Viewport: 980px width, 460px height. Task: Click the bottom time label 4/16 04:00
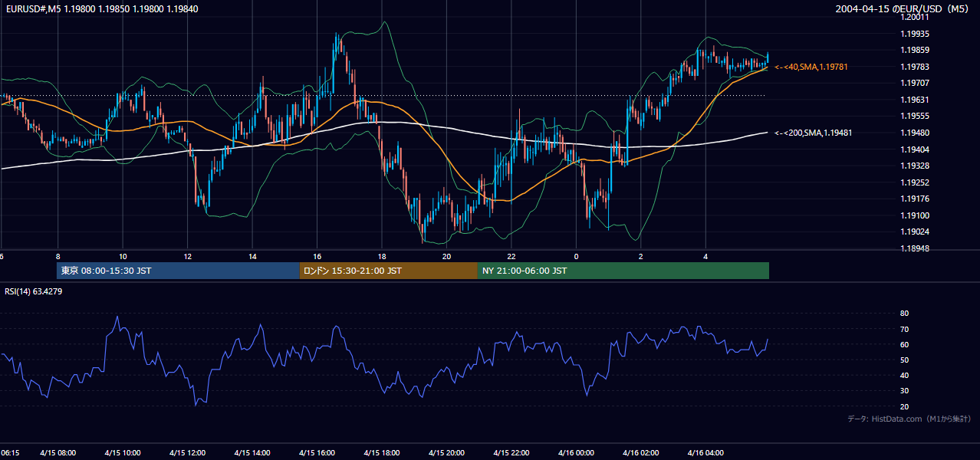tap(705, 453)
